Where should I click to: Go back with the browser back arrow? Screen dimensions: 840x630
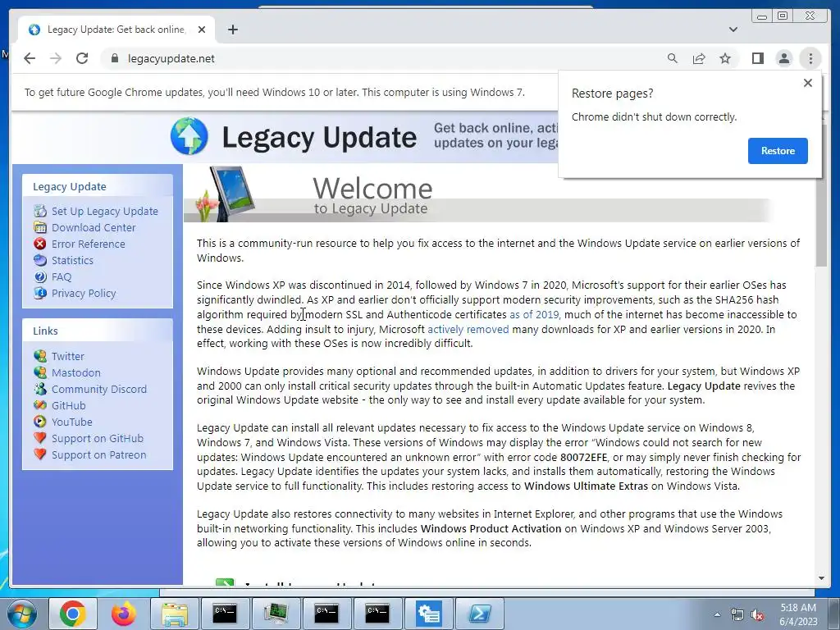tap(30, 58)
